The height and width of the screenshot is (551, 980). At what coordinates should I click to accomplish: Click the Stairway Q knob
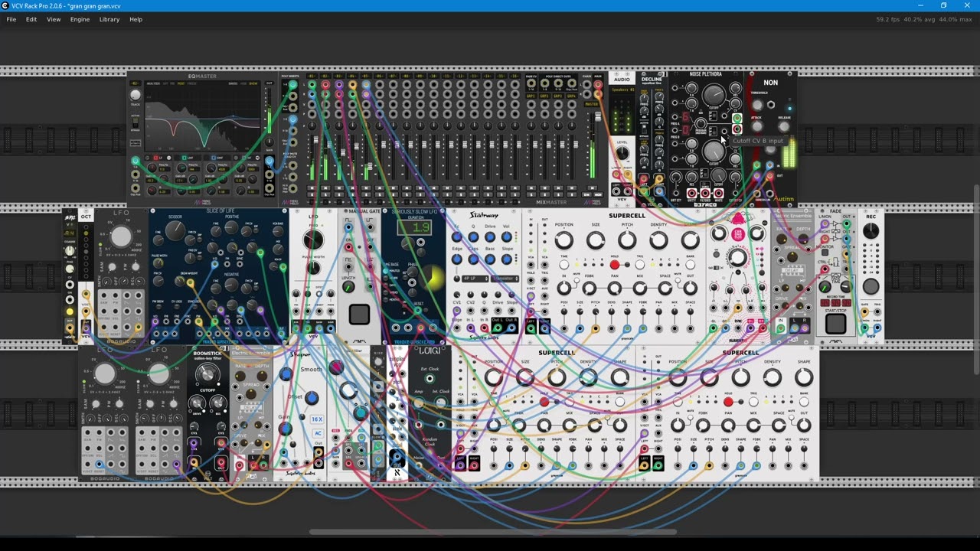[473, 237]
